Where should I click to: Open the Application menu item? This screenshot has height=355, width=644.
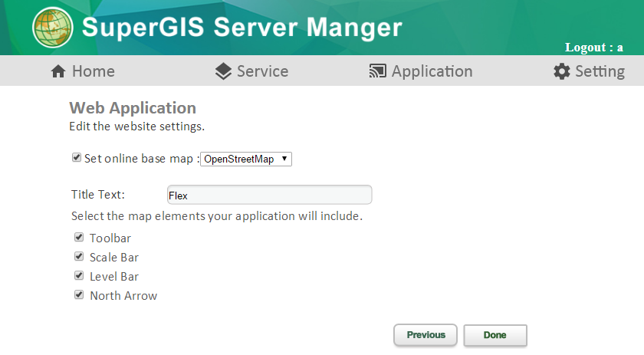(421, 71)
